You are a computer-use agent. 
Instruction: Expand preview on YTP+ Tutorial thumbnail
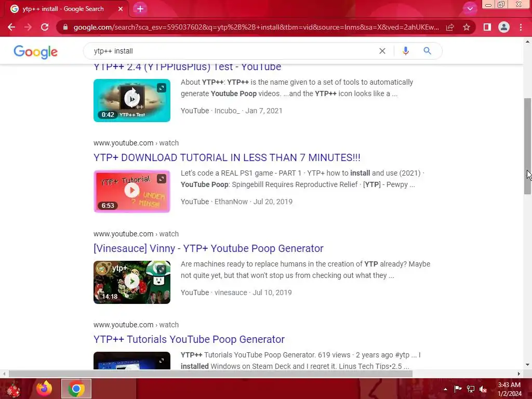click(162, 179)
